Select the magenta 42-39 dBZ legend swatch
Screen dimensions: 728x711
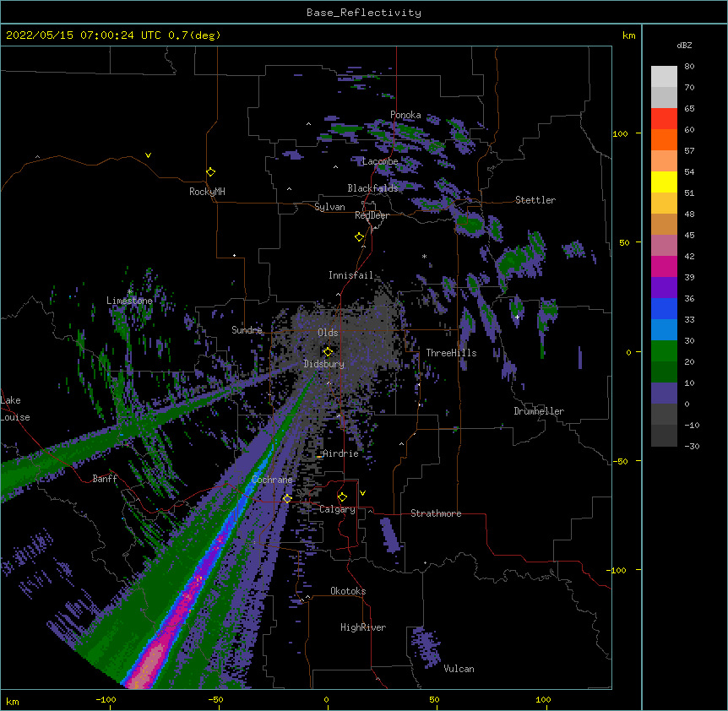click(x=664, y=266)
